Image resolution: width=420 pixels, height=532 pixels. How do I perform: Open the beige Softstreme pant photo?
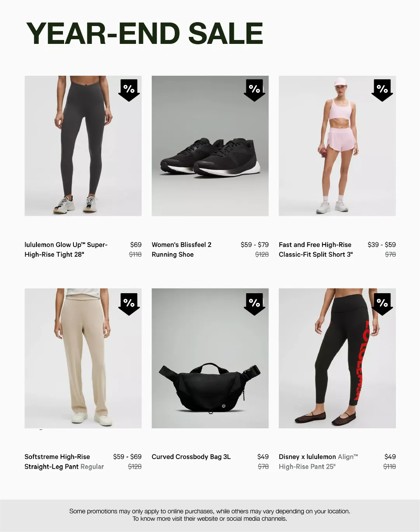[x=83, y=358]
